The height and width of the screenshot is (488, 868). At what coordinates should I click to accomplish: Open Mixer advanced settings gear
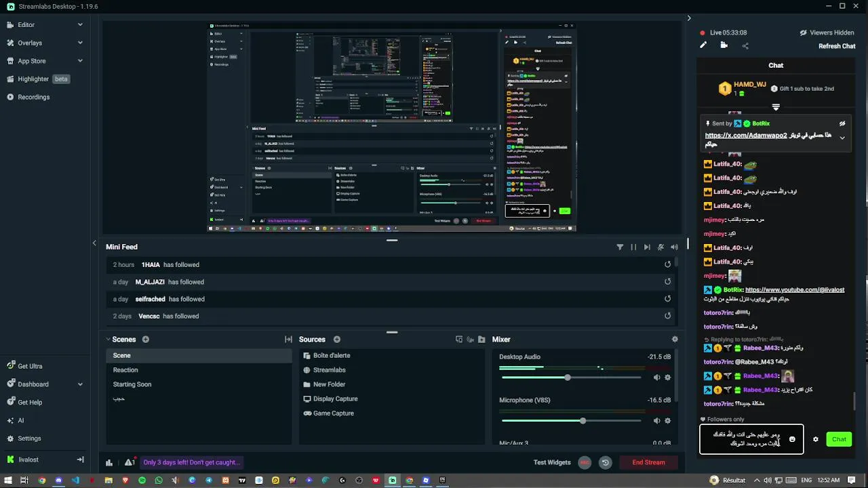tap(675, 340)
